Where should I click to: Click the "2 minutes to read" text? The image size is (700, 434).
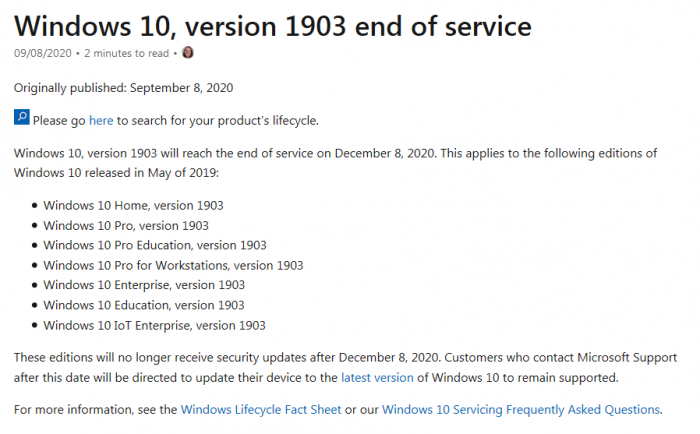tap(127, 52)
